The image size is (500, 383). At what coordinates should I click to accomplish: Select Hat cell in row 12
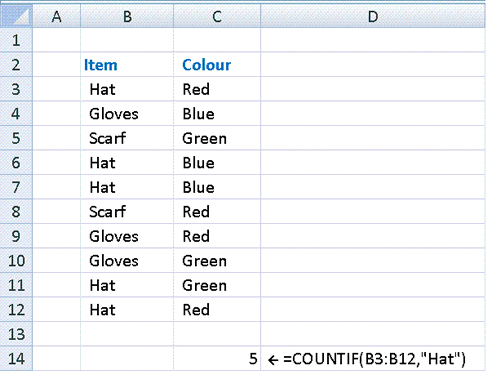click(127, 309)
